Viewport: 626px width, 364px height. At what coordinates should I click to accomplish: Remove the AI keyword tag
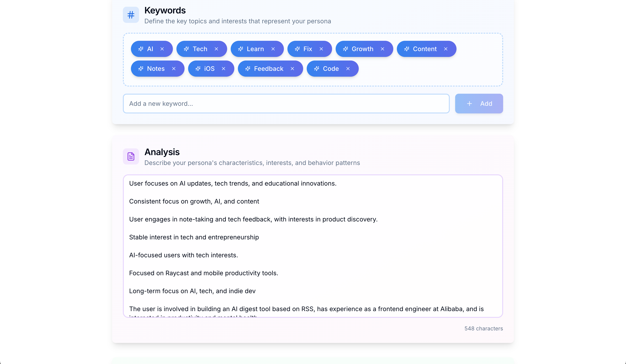pyautogui.click(x=162, y=49)
